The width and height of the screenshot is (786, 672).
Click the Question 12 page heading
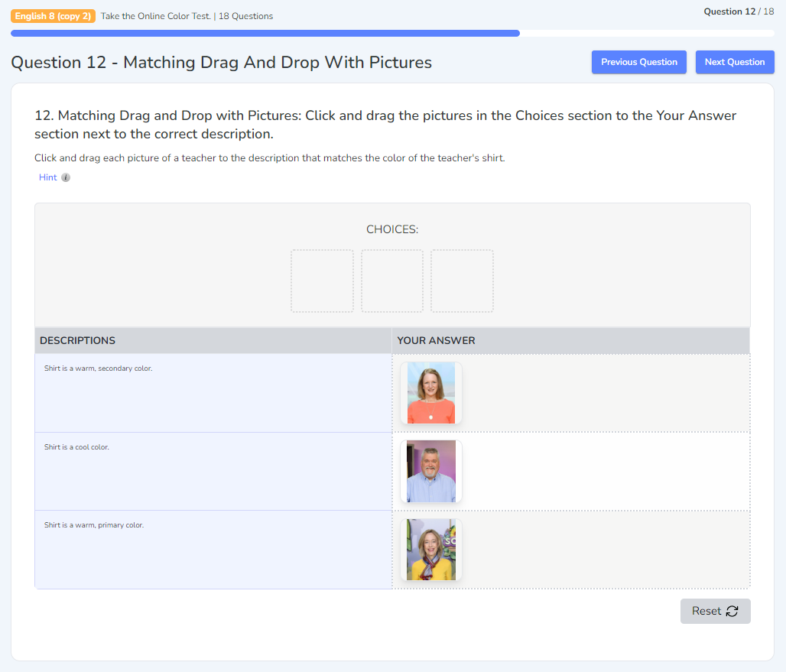221,63
